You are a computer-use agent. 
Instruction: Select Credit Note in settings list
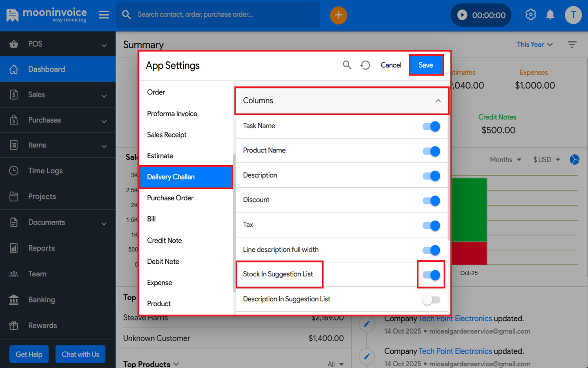point(165,240)
